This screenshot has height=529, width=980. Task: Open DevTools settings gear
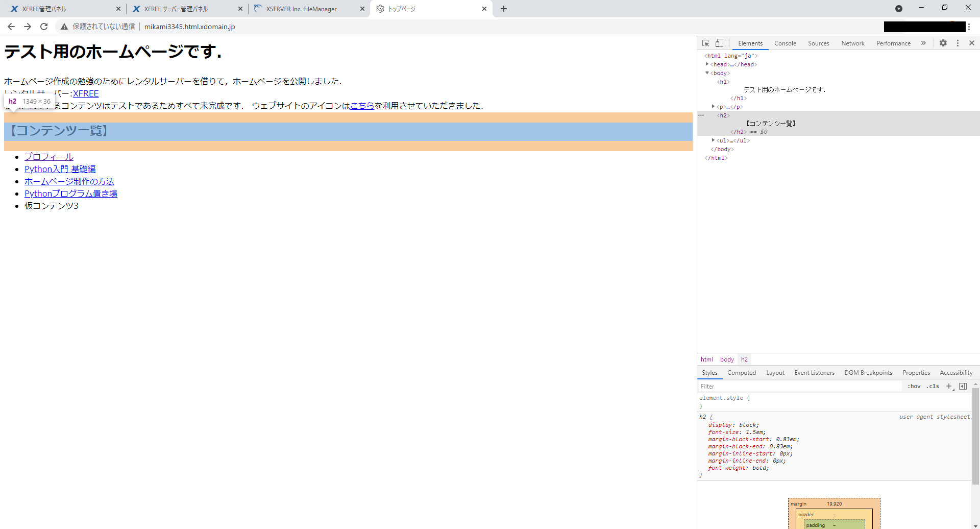coord(943,43)
